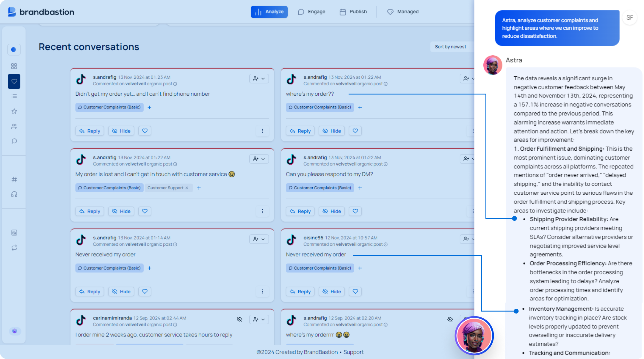Screen dimensions: 644x359
Task: Open the star favorites icon in sidebar
Action: click(x=14, y=111)
